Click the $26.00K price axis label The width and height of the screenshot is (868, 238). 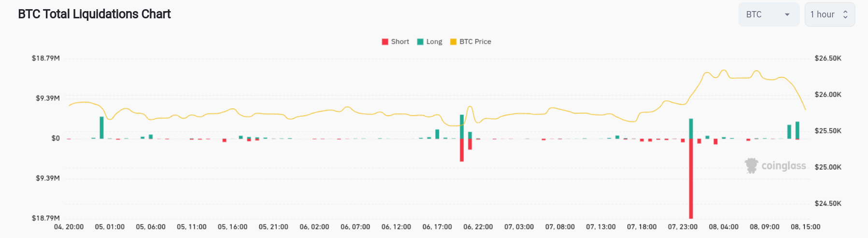pos(828,95)
